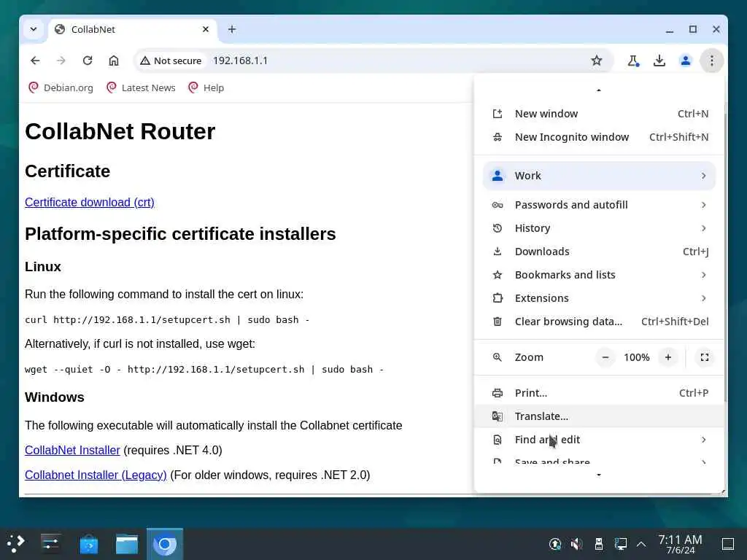Viewport: 747px width, 560px height.
Task: Click the CollabNet Router heading
Action: (120, 131)
